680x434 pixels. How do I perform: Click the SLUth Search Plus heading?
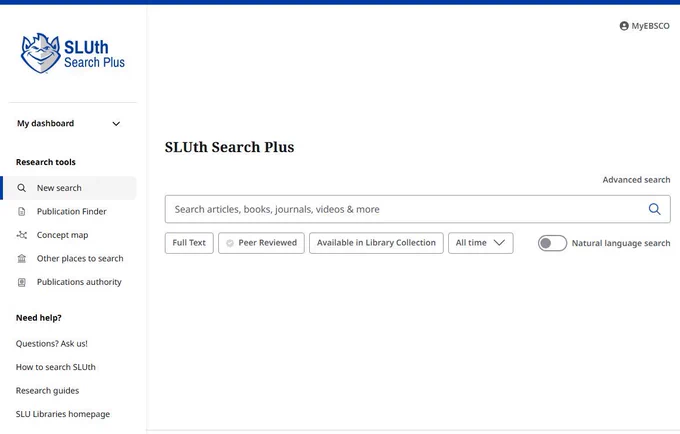point(229,147)
